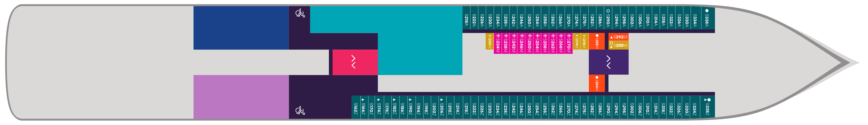Select the purple forward stairway chevron icon

click(x=608, y=62)
